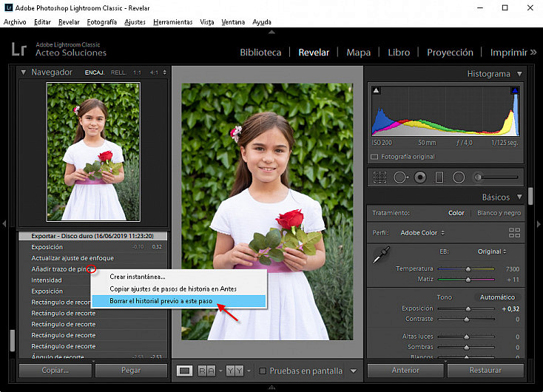Choose Borrar el historial previo a este paso
543x392 pixels.
(x=179, y=301)
